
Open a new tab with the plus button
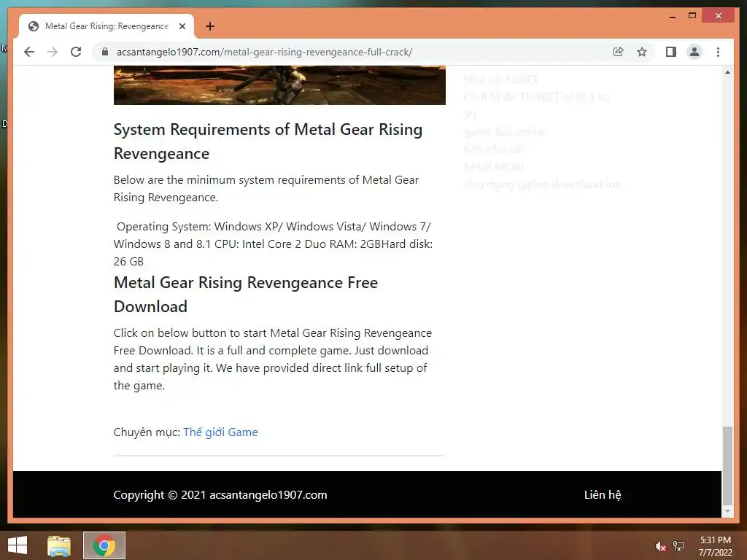(210, 26)
